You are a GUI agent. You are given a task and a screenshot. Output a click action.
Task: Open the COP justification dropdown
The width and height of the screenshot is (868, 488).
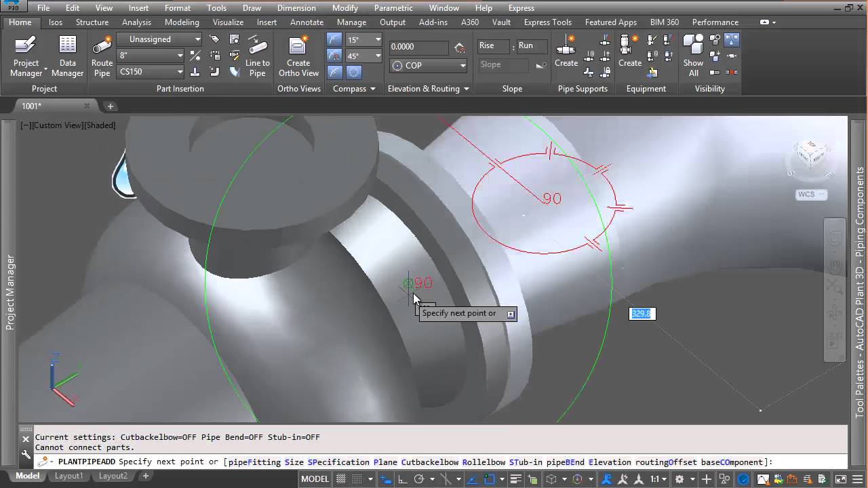click(x=429, y=66)
